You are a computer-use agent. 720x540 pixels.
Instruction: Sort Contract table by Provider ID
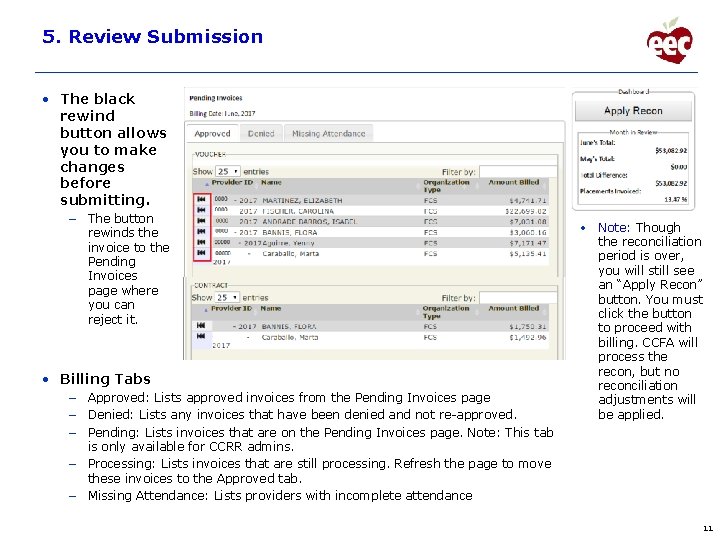pyautogui.click(x=231, y=309)
